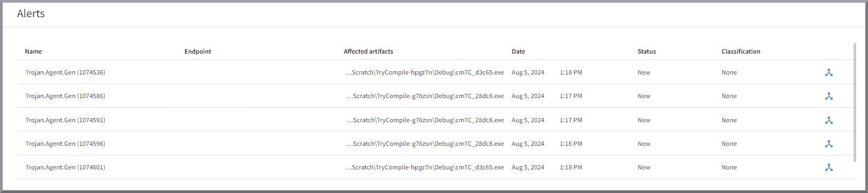Click the Alerts panel heading
This screenshot has height=193, width=868.
coord(31,14)
